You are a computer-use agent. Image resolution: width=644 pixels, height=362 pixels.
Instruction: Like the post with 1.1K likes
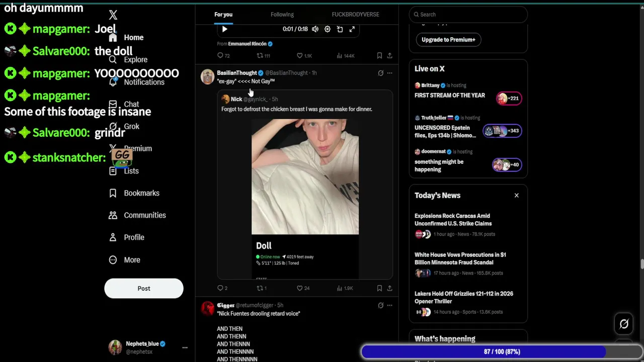(304, 56)
